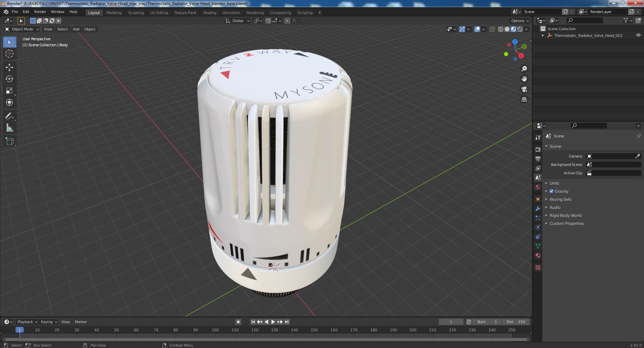This screenshot has height=348, width=644.
Task: Open the Output properties tab
Action: point(538,159)
